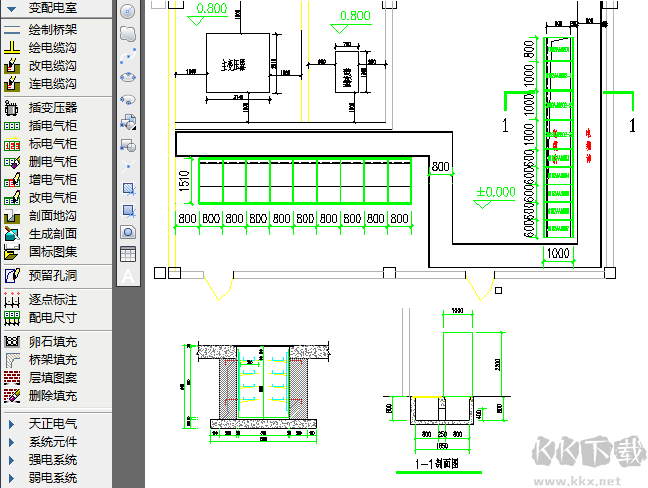Select the 改电气柜 modify icon

12,198
